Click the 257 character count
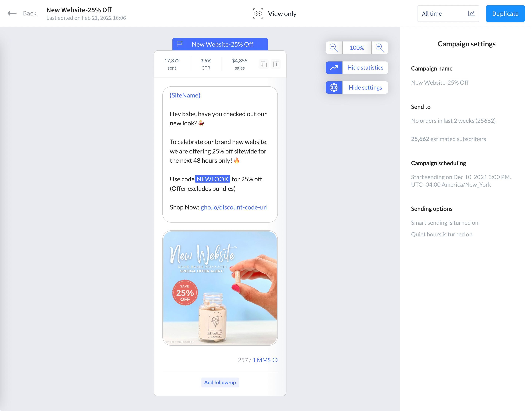The height and width of the screenshot is (411, 532). coord(243,360)
